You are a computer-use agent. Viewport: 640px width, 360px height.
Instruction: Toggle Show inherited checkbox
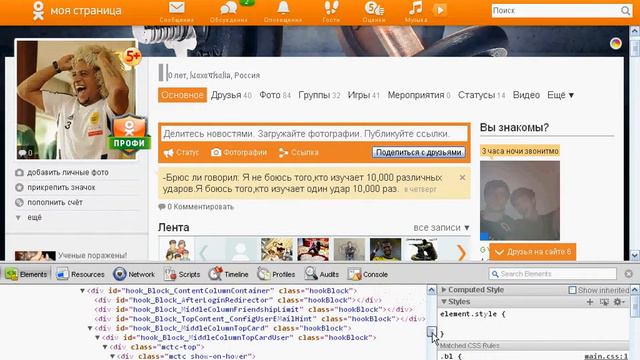point(572,290)
